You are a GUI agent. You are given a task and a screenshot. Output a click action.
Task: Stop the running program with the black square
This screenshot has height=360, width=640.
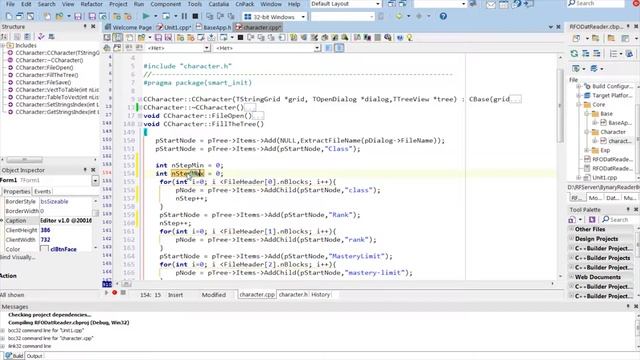(196, 16)
